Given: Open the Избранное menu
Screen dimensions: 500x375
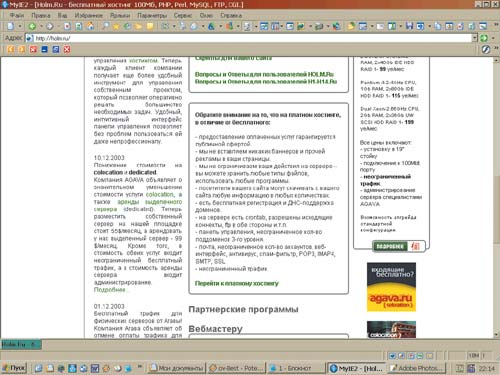Looking at the screenshot, I should pyautogui.click(x=89, y=15).
